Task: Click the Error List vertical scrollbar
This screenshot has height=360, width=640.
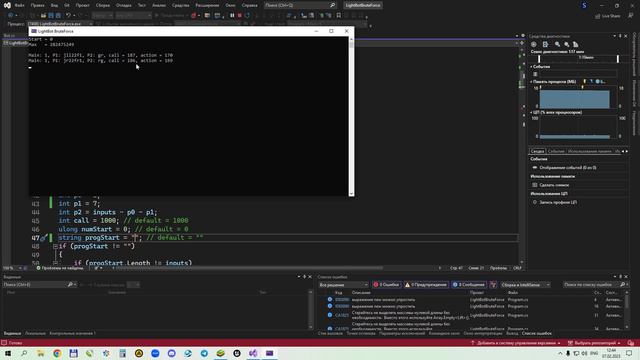Action: coord(627,310)
